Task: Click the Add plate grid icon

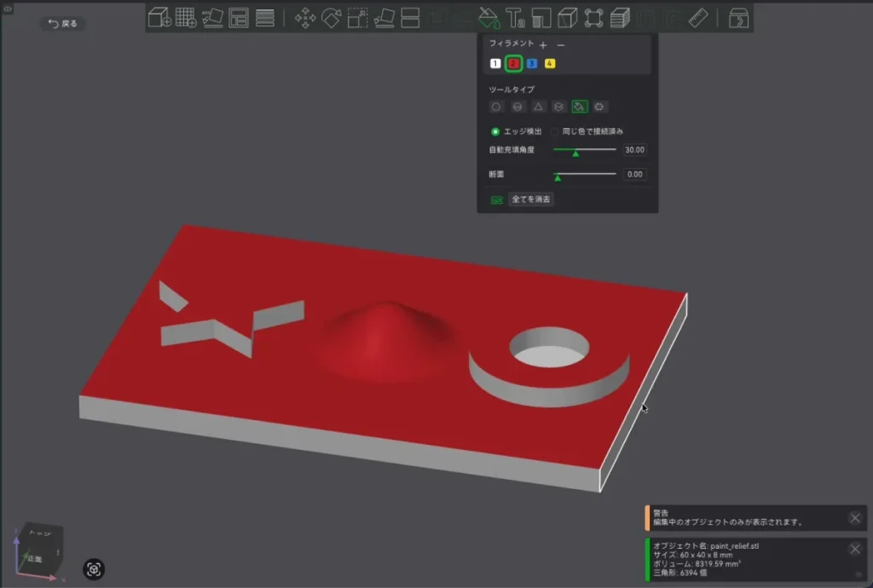Action: click(x=186, y=18)
